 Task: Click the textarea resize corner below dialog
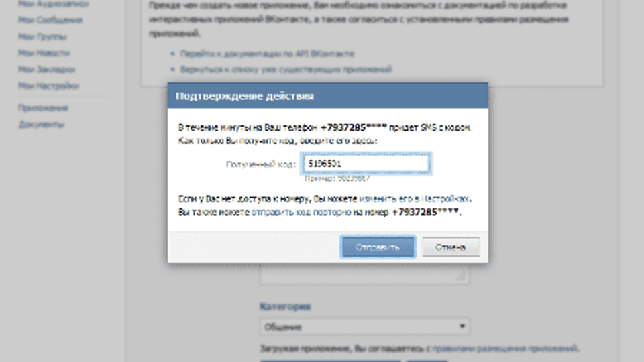[x=462, y=277]
